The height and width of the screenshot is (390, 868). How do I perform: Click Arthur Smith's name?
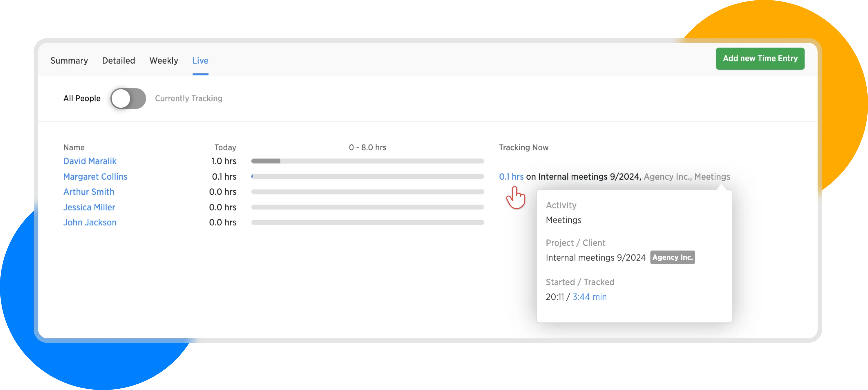(89, 192)
